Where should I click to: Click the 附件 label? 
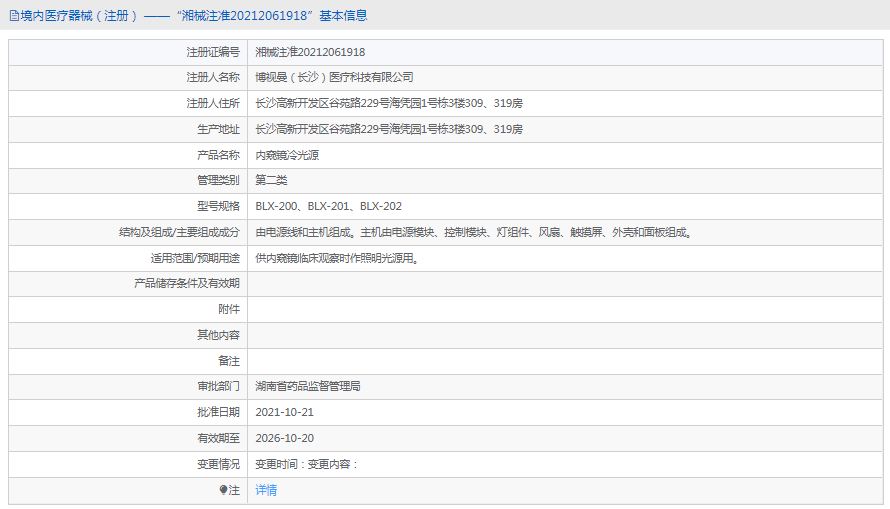pos(229,310)
